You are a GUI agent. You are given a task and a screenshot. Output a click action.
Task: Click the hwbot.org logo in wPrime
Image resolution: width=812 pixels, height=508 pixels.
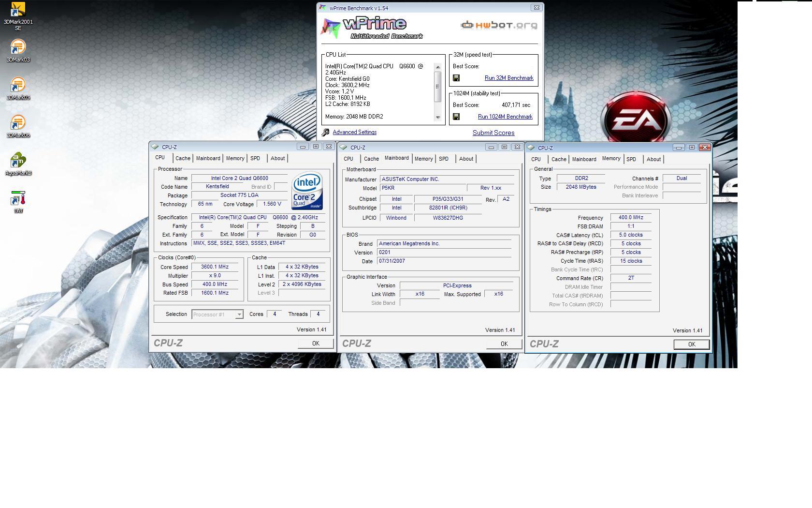tap(499, 25)
